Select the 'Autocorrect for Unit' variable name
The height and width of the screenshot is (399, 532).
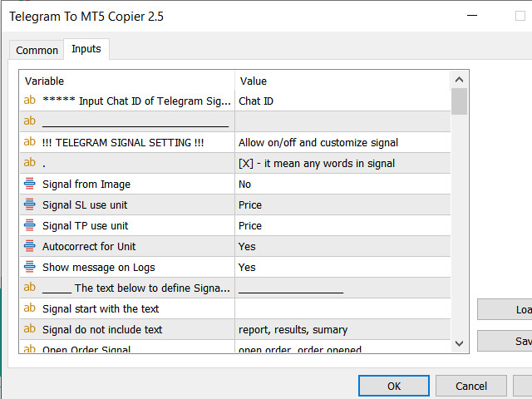89,246
